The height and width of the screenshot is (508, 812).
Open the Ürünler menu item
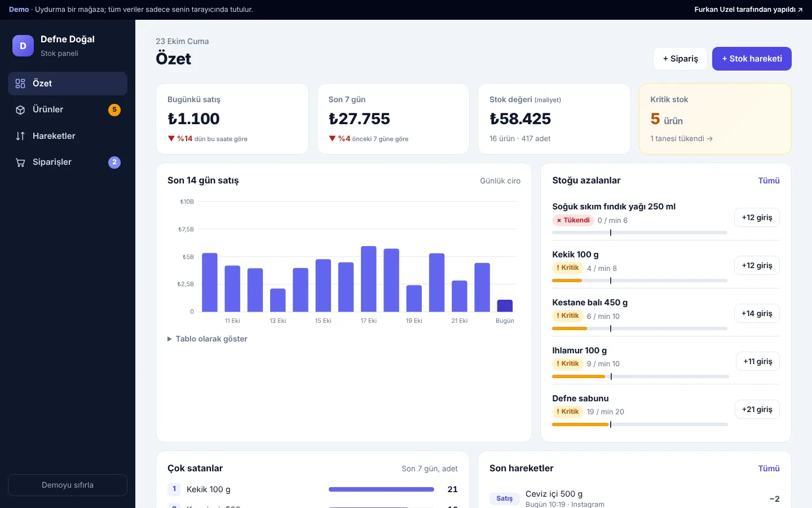68,110
